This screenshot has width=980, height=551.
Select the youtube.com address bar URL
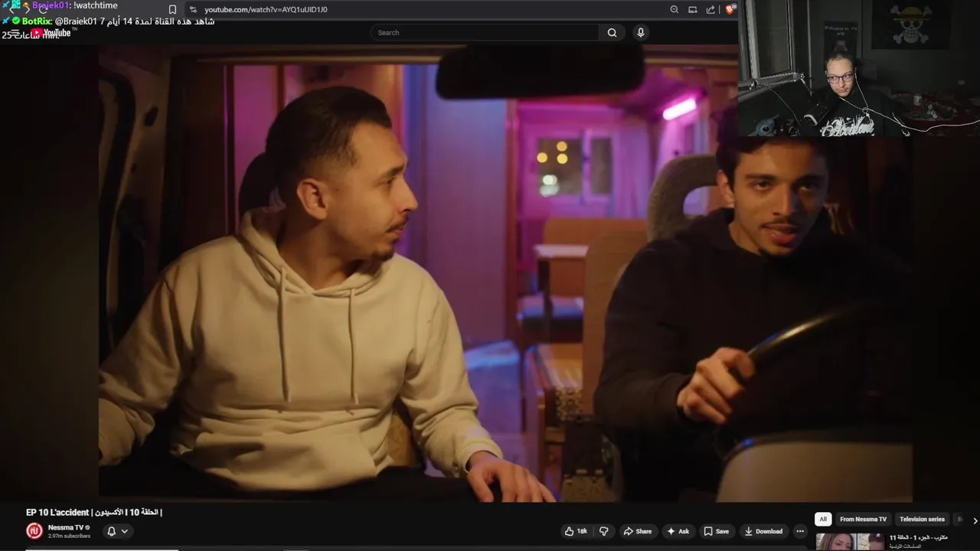(x=266, y=9)
